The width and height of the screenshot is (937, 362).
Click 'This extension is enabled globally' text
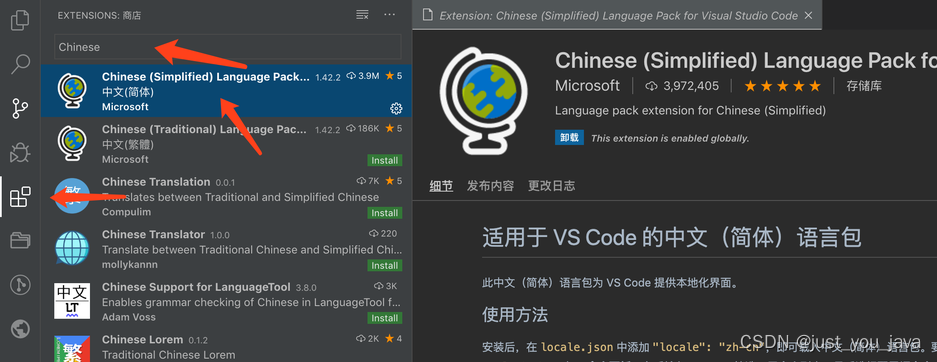tap(670, 138)
